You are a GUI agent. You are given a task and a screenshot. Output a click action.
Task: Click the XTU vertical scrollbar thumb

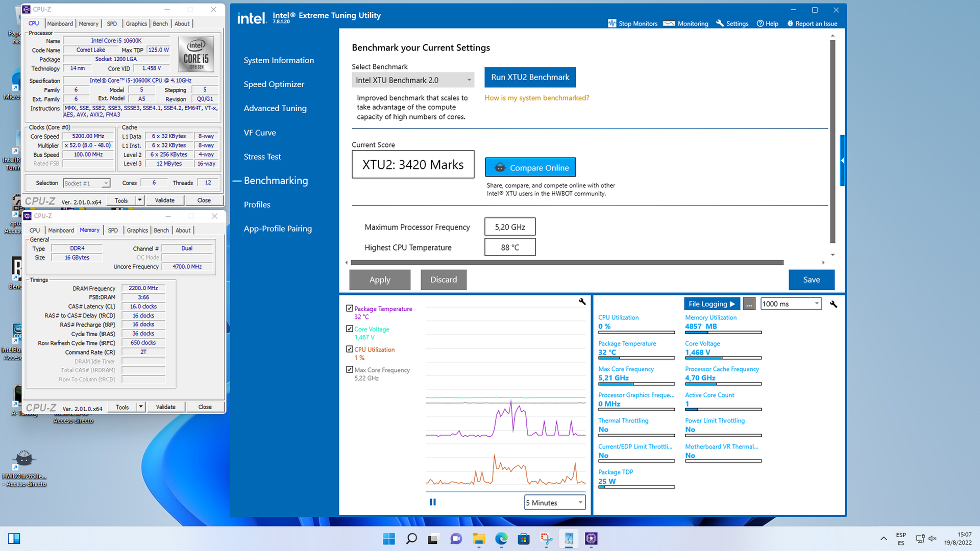point(832,141)
